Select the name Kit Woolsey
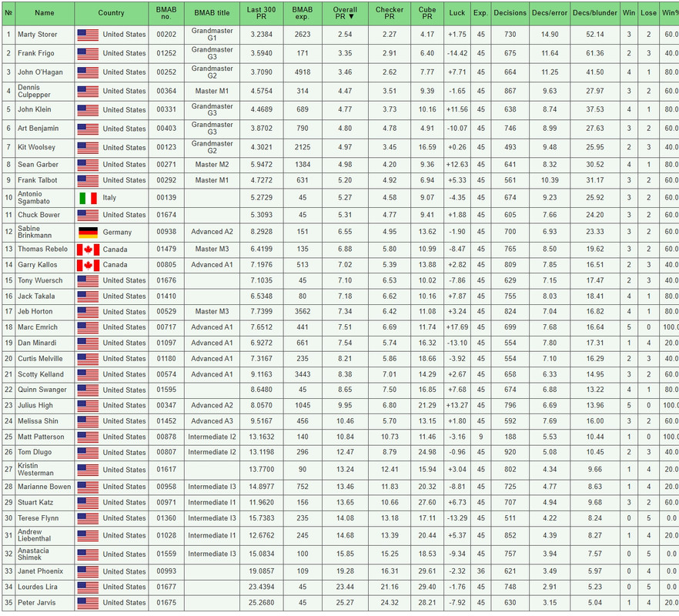The width and height of the screenshot is (679, 616). click(36, 147)
